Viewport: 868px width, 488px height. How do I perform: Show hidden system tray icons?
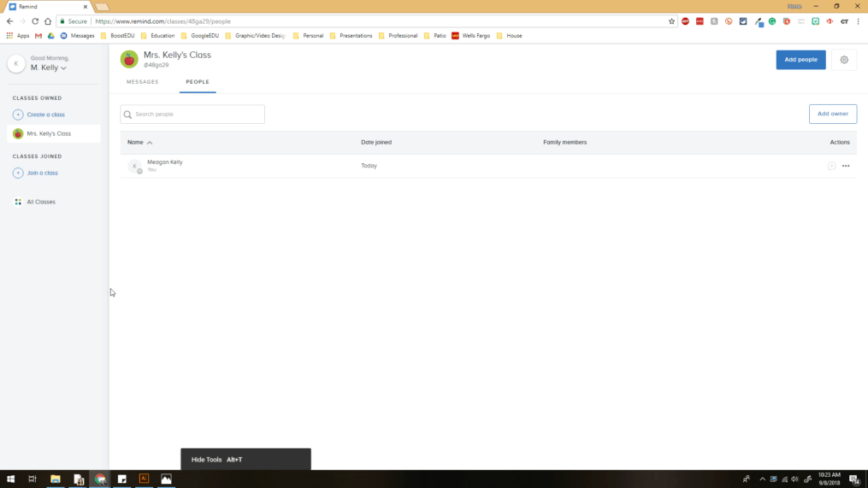coord(762,479)
